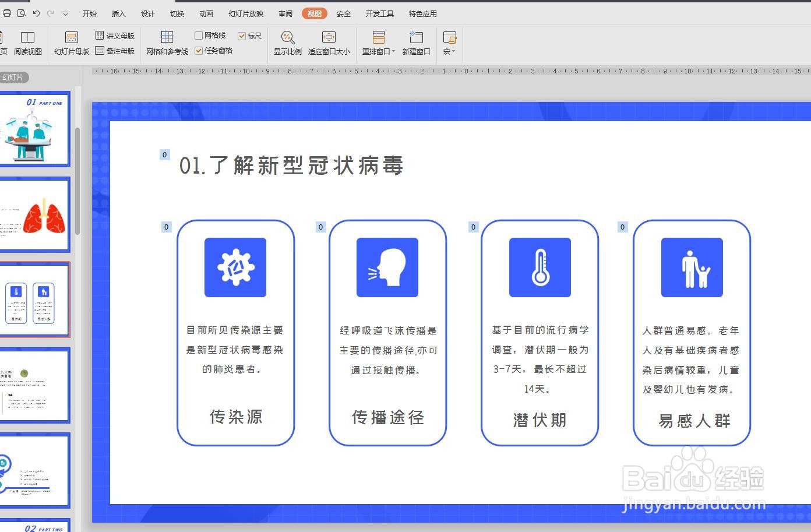Click animation tag 0 beside the title
This screenshot has height=532, width=811.
coord(165,154)
